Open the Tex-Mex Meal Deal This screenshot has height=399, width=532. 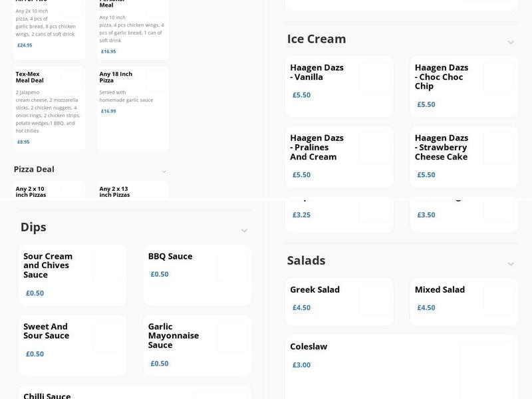pyautogui.click(x=48, y=106)
